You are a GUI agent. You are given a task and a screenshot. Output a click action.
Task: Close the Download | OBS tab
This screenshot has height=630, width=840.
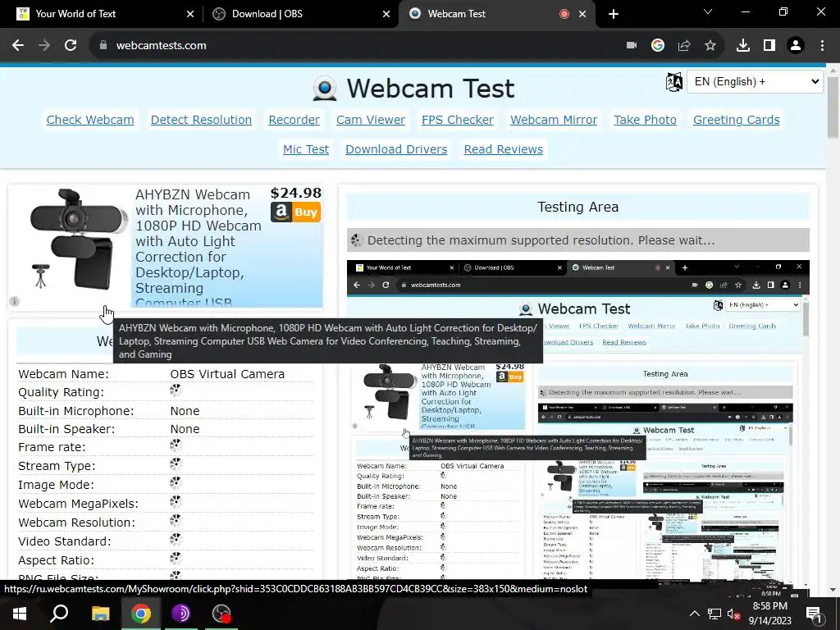click(386, 14)
